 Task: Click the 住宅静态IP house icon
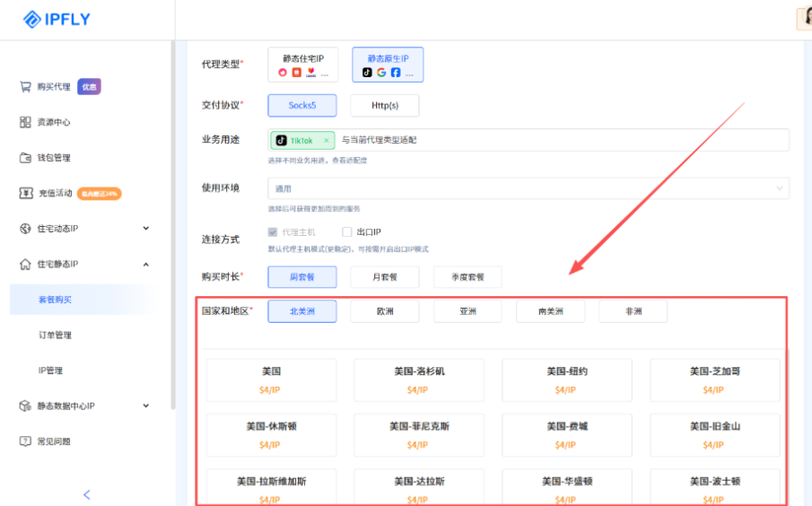25,264
